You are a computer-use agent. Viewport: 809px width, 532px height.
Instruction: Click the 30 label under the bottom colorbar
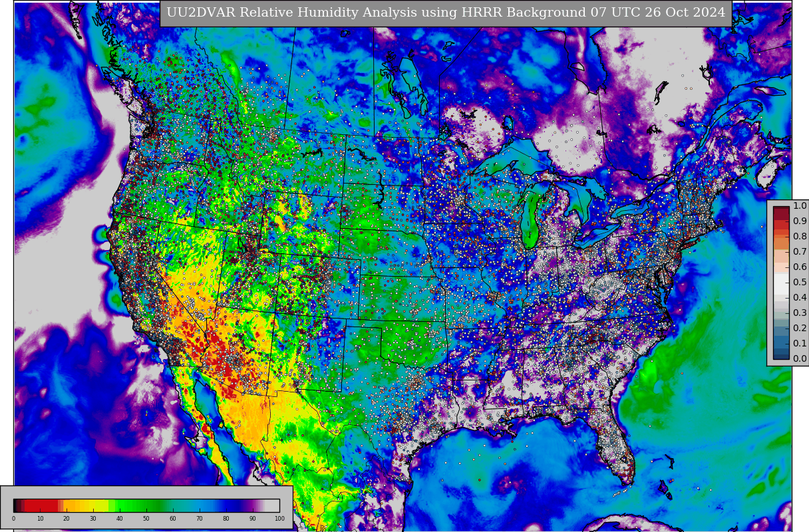[x=93, y=519]
